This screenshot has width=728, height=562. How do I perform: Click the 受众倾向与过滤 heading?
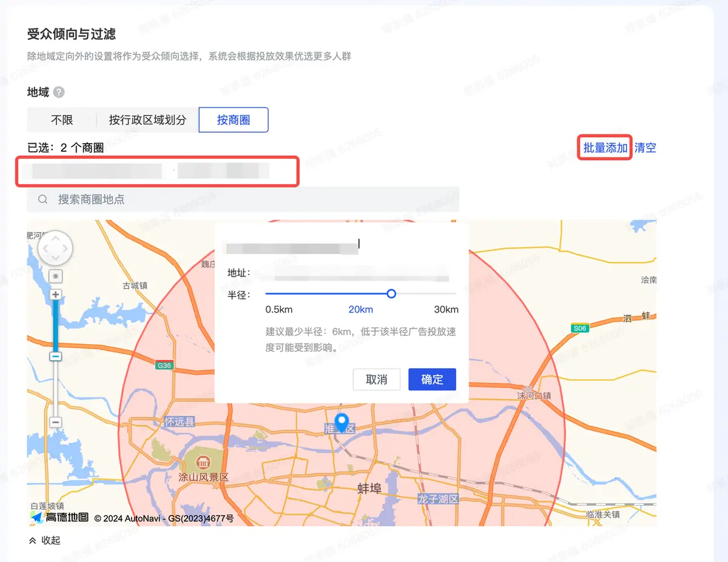point(71,34)
